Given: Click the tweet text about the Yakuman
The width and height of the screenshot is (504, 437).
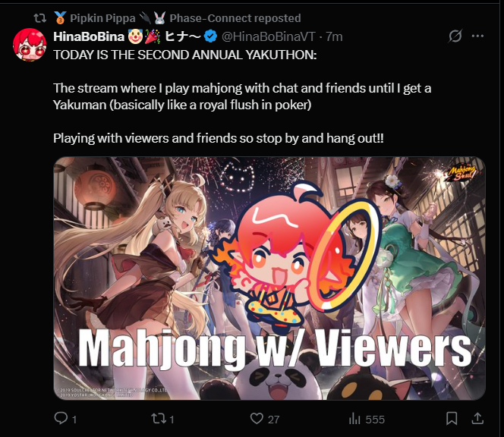Looking at the screenshot, I should [242, 96].
